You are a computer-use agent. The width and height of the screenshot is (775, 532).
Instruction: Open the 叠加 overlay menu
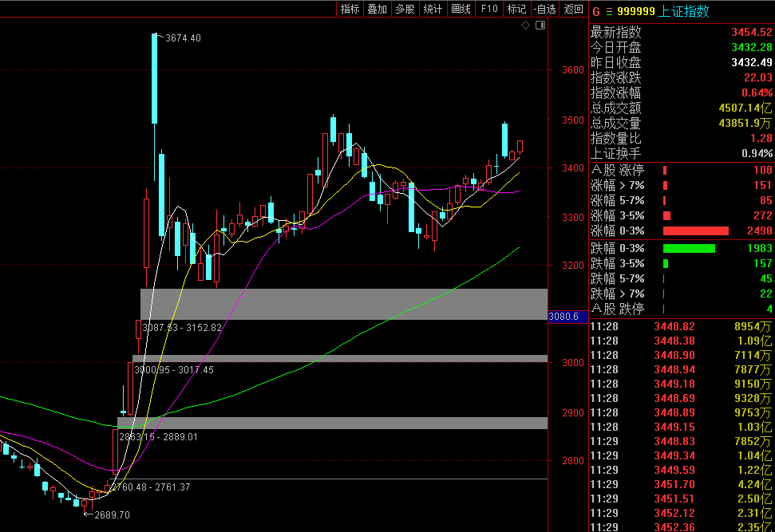coord(377,9)
